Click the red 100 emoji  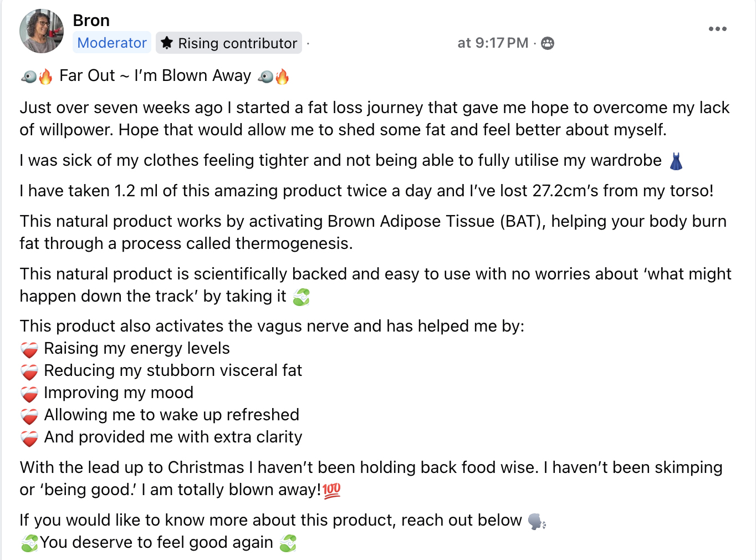pos(331,490)
